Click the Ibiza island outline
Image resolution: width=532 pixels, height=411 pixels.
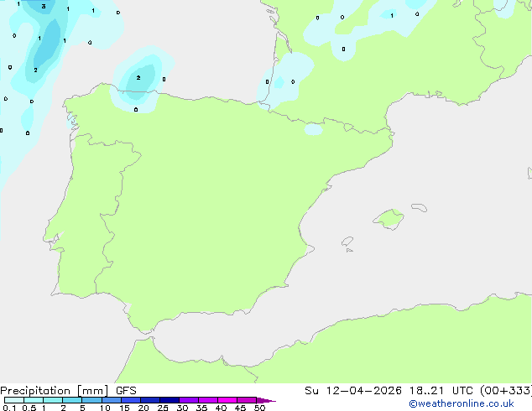(347, 242)
